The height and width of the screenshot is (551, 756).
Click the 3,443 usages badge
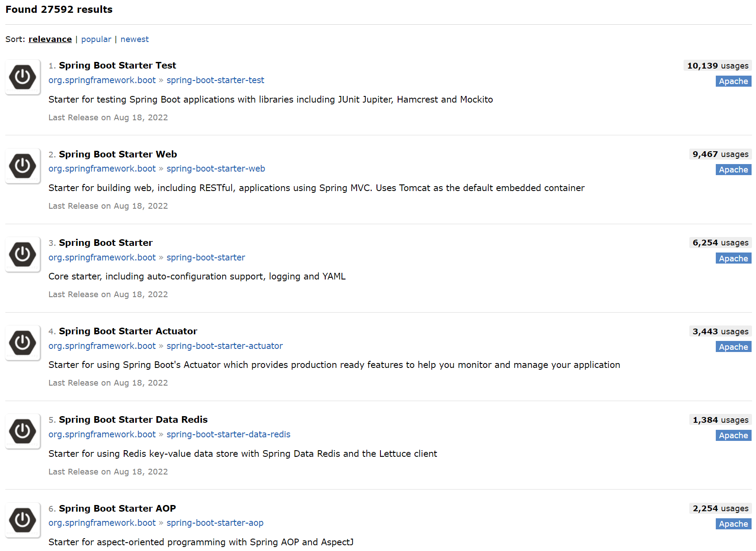click(720, 332)
